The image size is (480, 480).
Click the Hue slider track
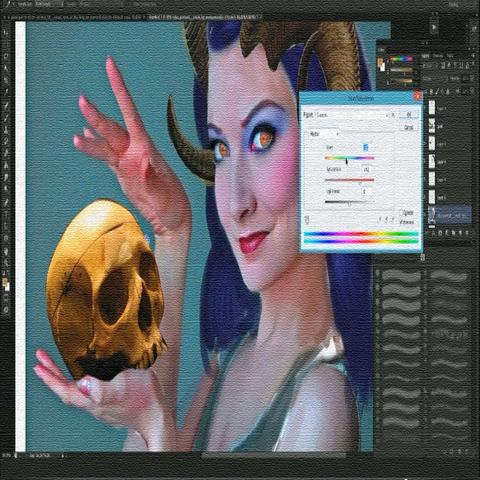(349, 158)
